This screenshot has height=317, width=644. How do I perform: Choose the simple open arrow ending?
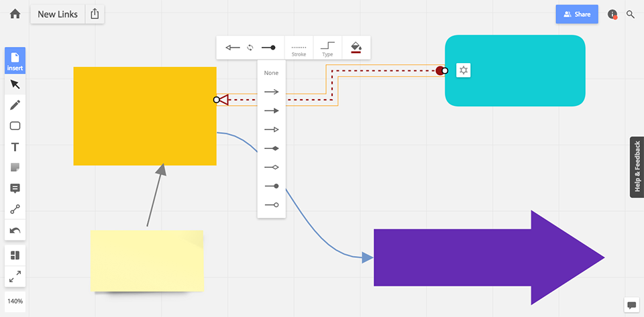(x=272, y=92)
